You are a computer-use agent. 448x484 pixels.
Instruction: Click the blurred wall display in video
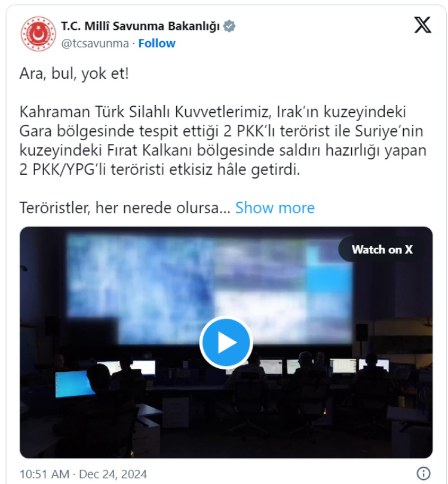click(x=210, y=289)
